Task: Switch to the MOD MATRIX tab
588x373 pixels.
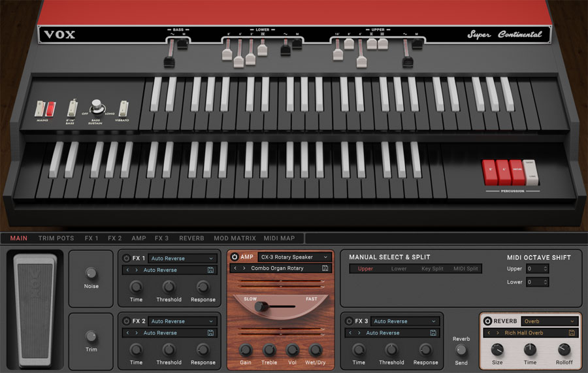Action: click(x=235, y=238)
